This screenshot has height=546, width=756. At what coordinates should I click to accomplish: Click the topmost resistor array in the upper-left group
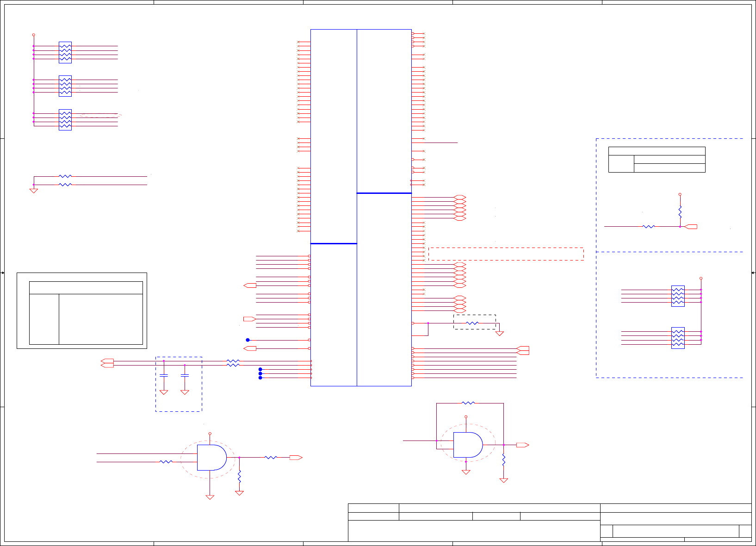[65, 52]
